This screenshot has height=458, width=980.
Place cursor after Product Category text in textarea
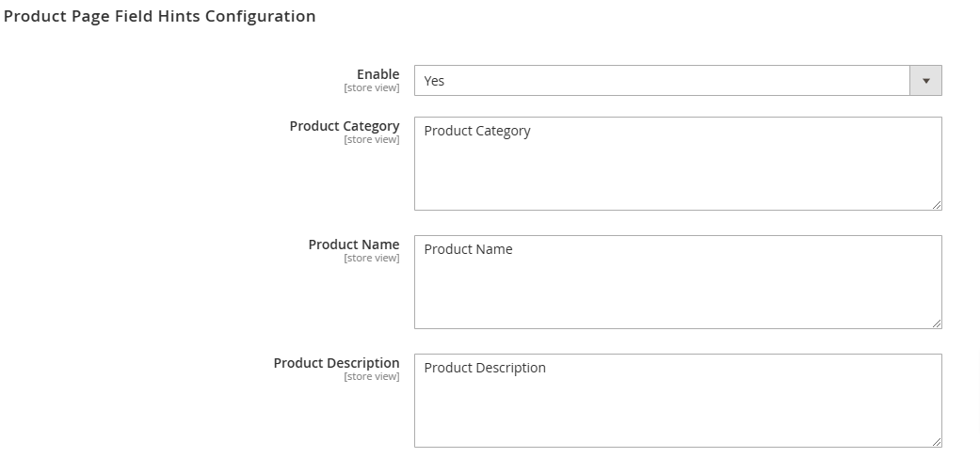531,131
